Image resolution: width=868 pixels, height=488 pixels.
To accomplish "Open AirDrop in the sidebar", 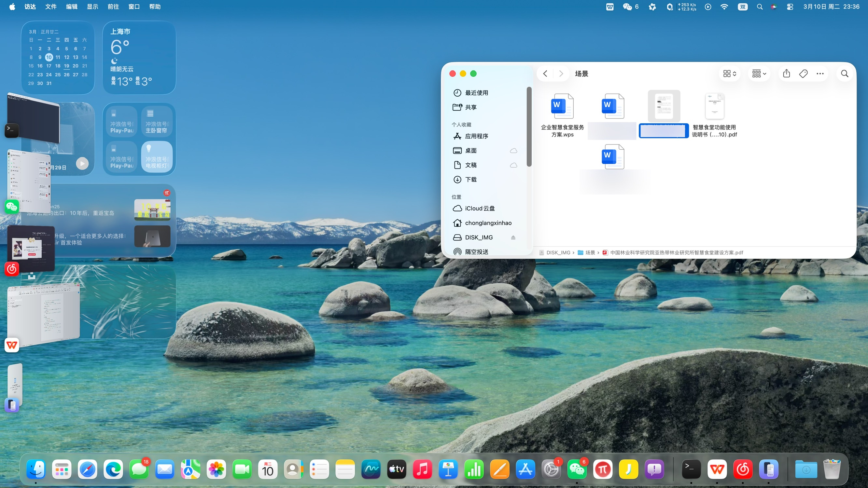I will point(476,251).
